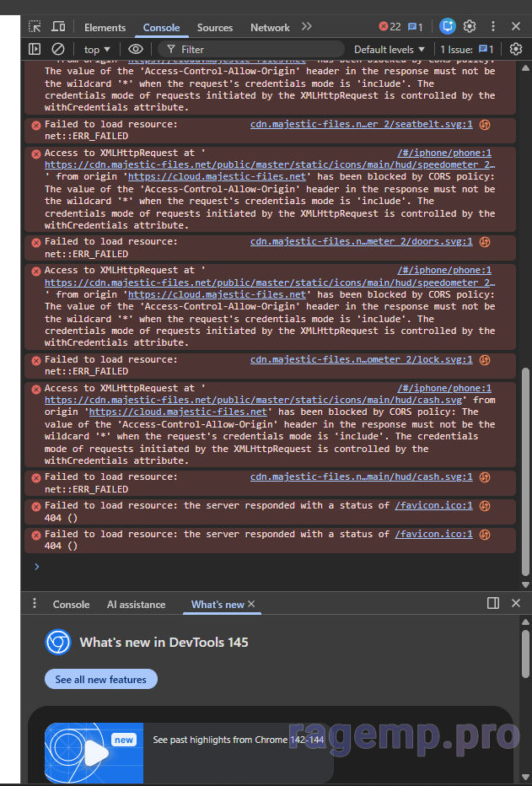Image resolution: width=532 pixels, height=786 pixels.
Task: Switch to the Sources tab
Action: 215,28
